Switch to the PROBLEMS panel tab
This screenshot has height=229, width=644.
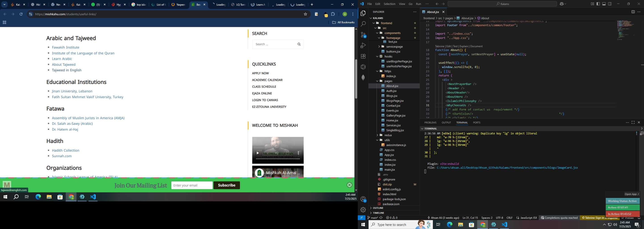[x=430, y=123]
